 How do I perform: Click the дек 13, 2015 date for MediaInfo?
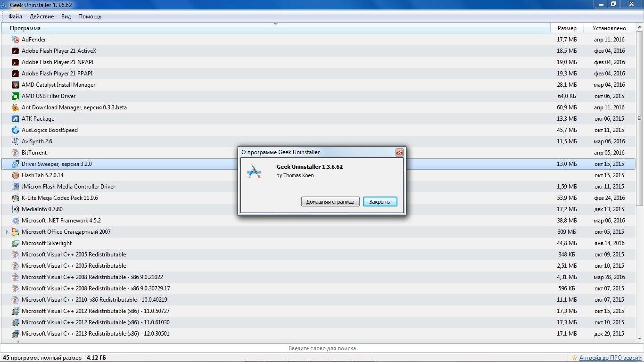[x=609, y=209]
